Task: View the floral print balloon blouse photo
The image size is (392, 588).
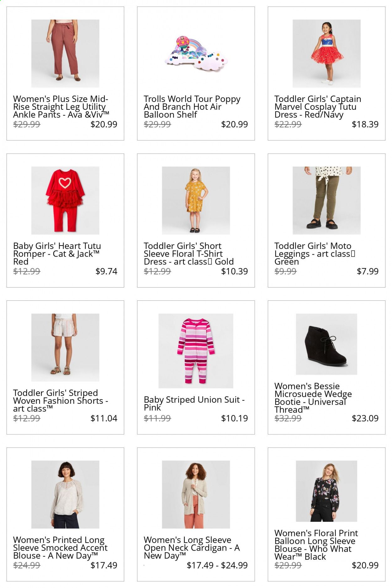Action: 326,491
